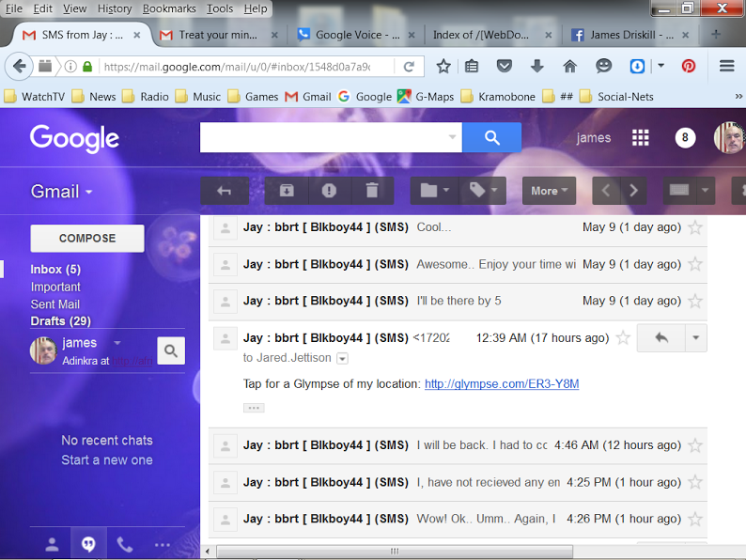
Task: Click the account profile photo at top right
Action: 728,137
